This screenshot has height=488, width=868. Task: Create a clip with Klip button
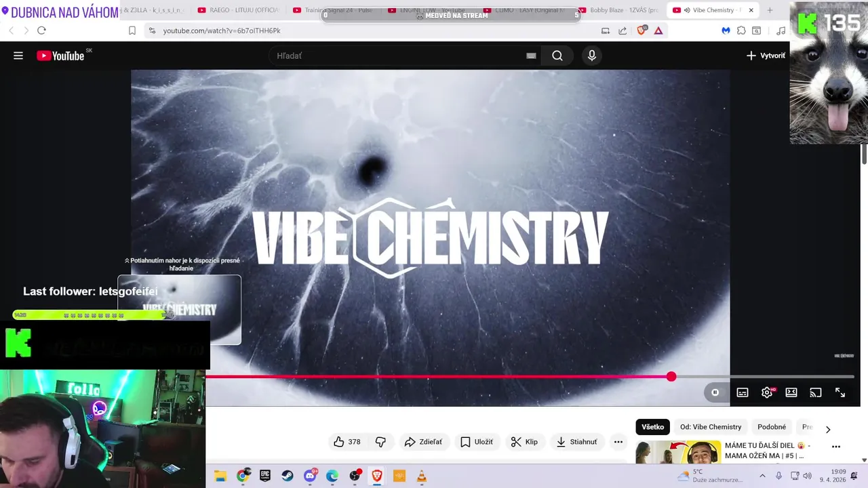(x=524, y=442)
